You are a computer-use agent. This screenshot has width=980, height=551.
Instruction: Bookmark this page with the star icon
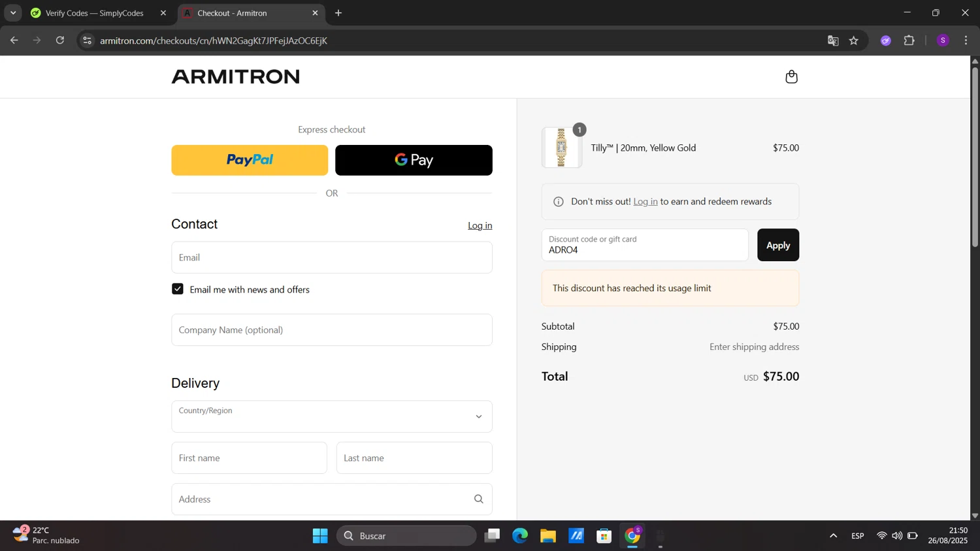coord(854,40)
